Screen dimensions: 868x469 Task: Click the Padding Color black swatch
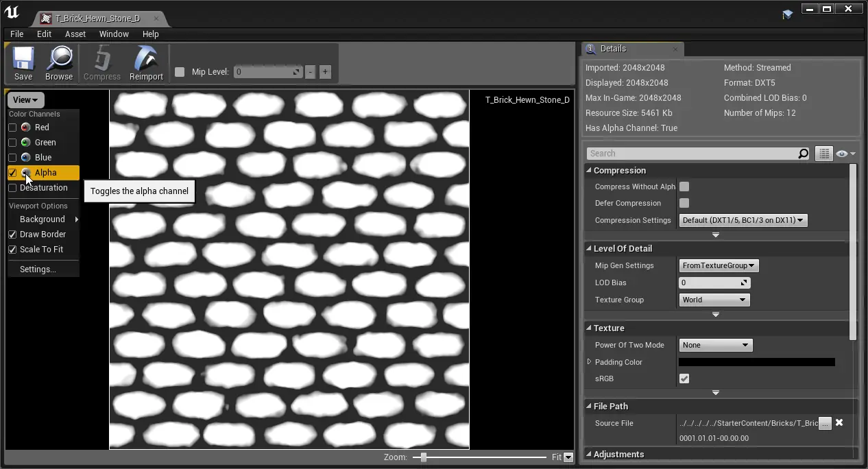(x=757, y=362)
